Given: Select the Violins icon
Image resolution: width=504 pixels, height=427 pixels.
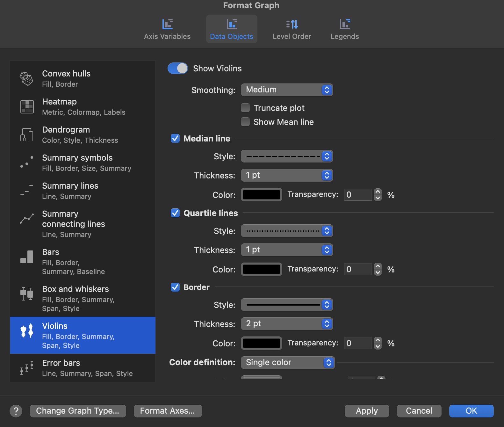Looking at the screenshot, I should [27, 331].
